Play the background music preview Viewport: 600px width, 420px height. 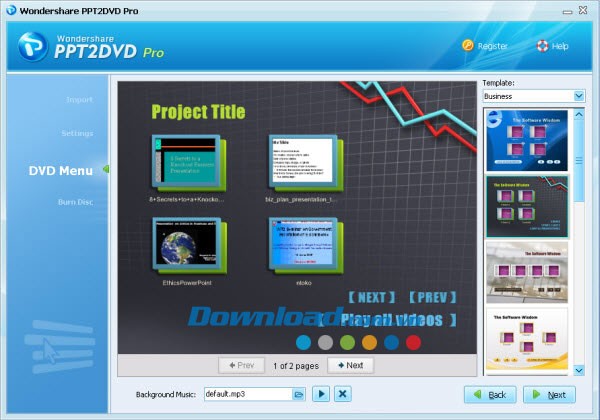321,394
